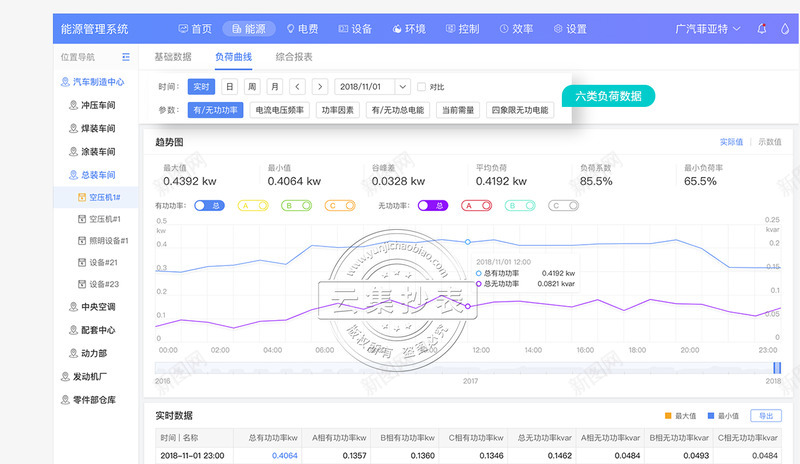Select the 电流电压频率 parameter button
Viewport: 800px width, 464px height.
(x=279, y=110)
